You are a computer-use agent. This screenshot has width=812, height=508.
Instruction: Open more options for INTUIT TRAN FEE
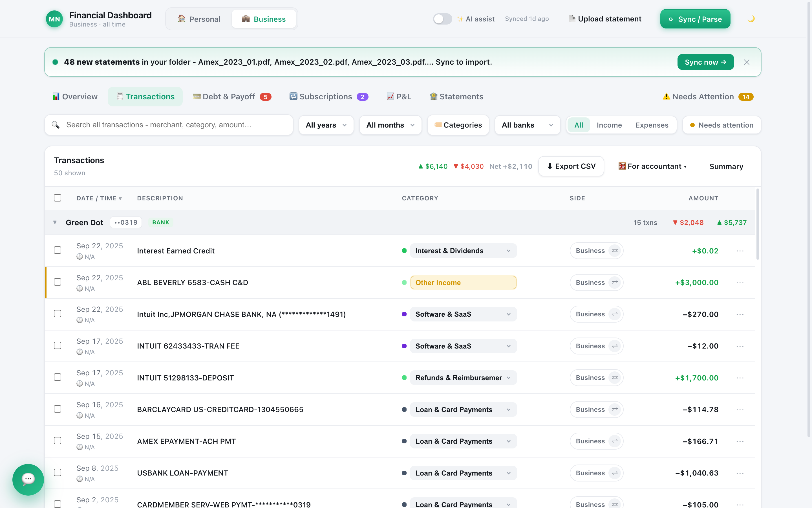[x=740, y=346]
